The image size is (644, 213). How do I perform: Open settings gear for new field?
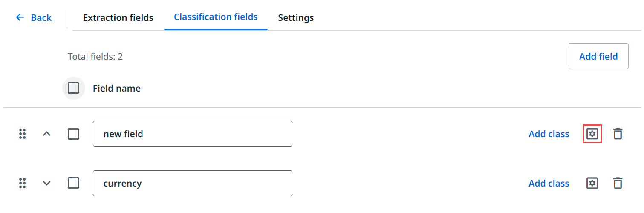592,134
